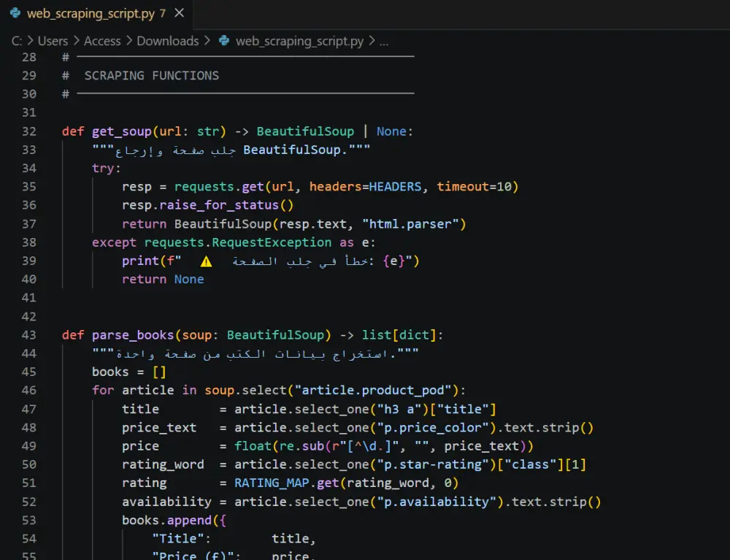This screenshot has width=730, height=560.
Task: Click the rating_word variable on line 50
Action: coord(163,464)
